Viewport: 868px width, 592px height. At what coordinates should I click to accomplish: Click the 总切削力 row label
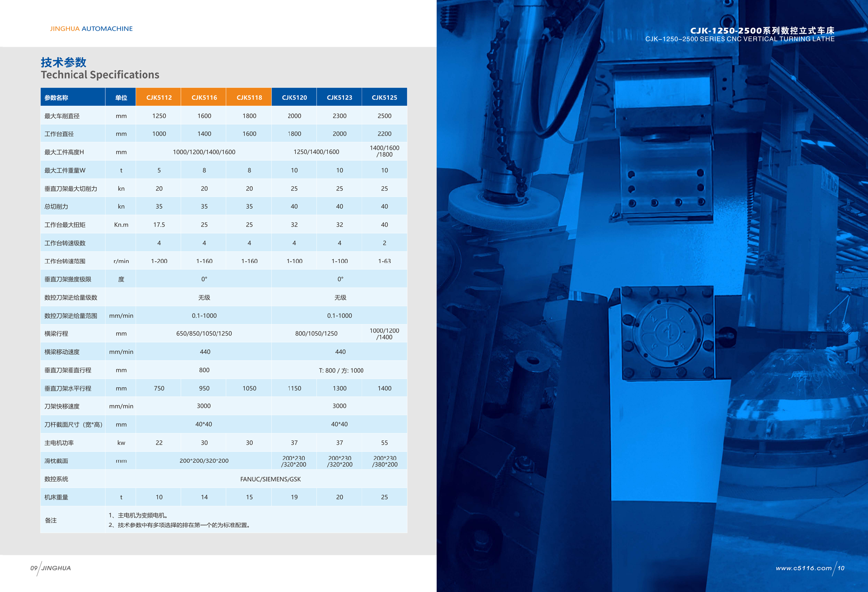click(x=56, y=207)
